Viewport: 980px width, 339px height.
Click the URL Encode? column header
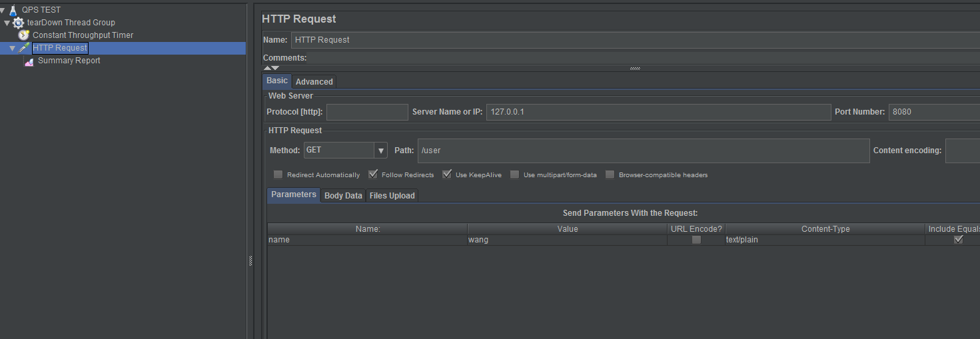(x=696, y=228)
